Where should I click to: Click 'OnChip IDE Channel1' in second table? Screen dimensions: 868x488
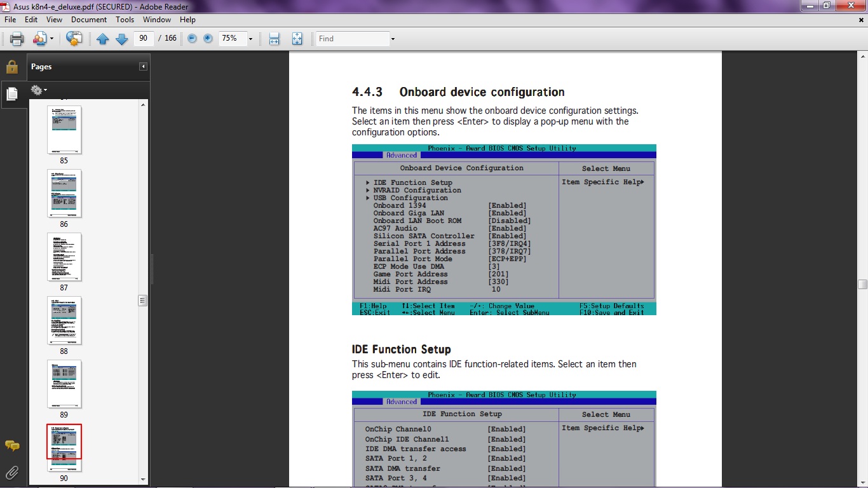click(407, 439)
